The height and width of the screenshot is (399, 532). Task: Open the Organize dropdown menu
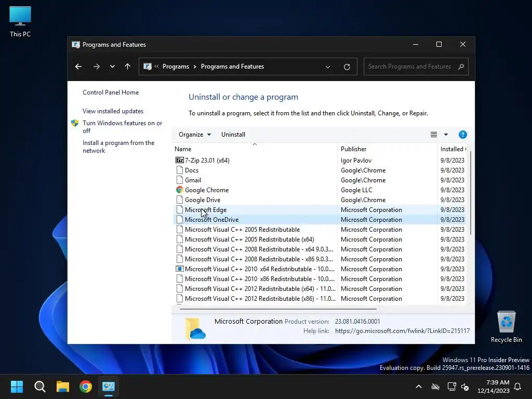[195, 135]
